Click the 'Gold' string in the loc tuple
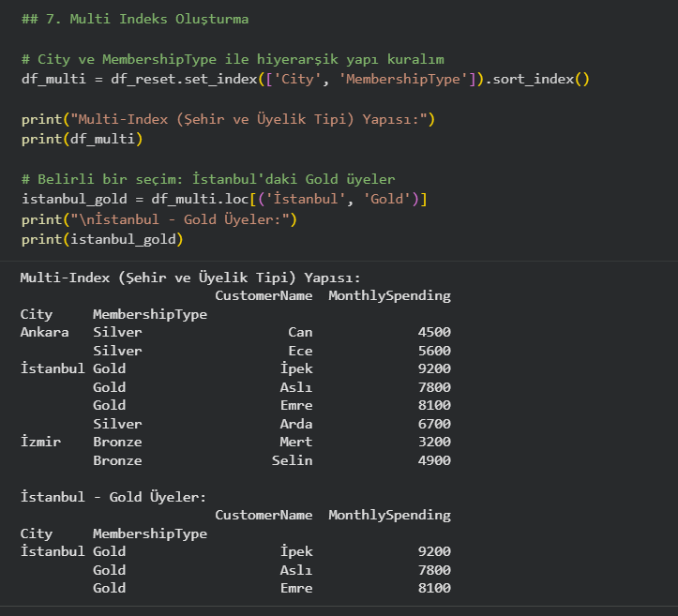 coord(387,200)
